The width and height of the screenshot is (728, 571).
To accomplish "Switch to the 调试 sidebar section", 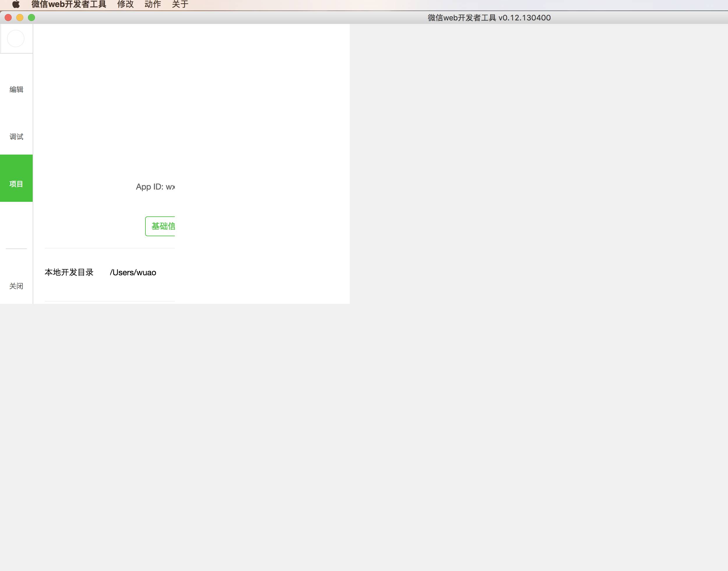I will pos(16,136).
